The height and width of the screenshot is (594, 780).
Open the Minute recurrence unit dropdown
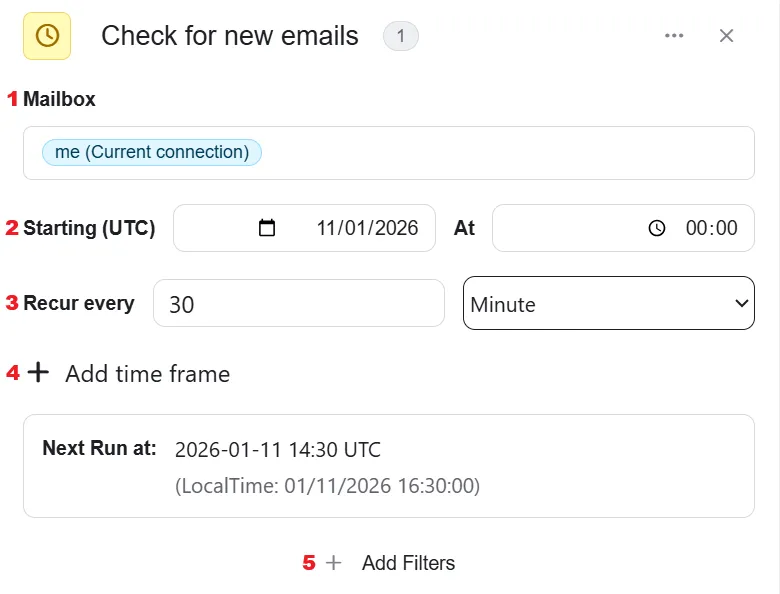(608, 303)
